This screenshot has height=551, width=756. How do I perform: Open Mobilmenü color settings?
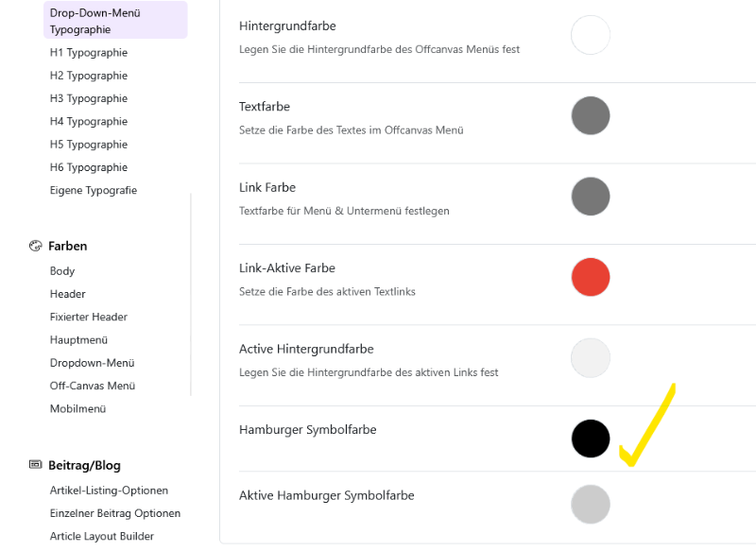pyautogui.click(x=77, y=408)
